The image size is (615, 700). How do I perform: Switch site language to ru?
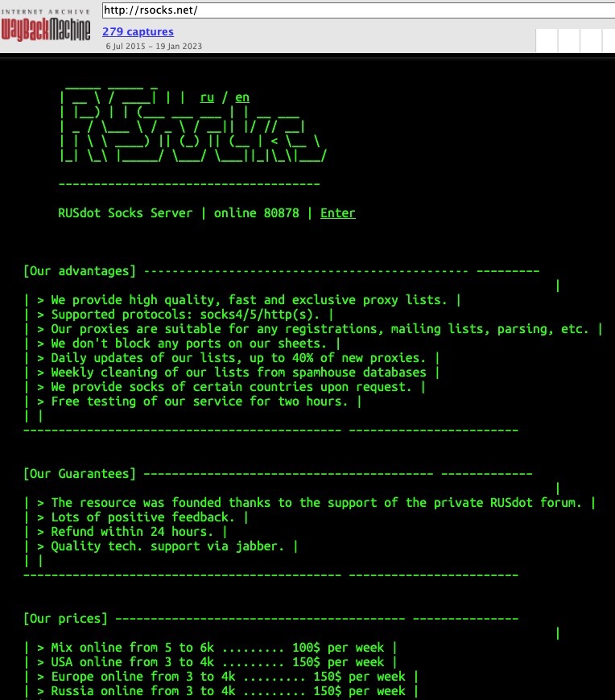(x=207, y=97)
